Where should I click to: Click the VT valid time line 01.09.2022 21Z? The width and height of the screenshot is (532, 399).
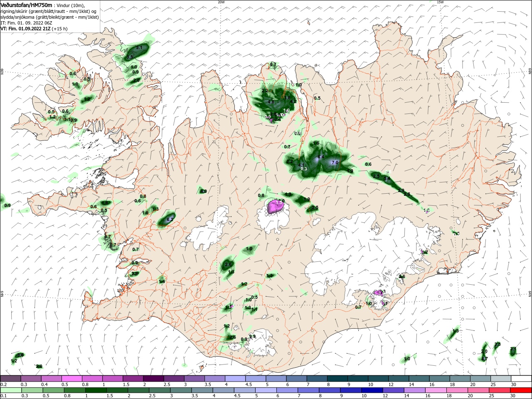[34, 29]
